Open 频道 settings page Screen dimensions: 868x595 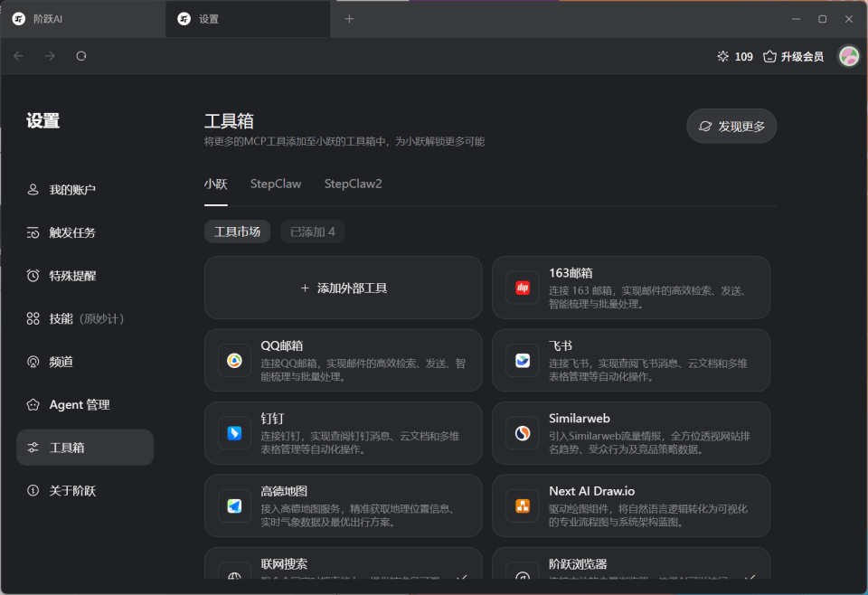[85, 362]
